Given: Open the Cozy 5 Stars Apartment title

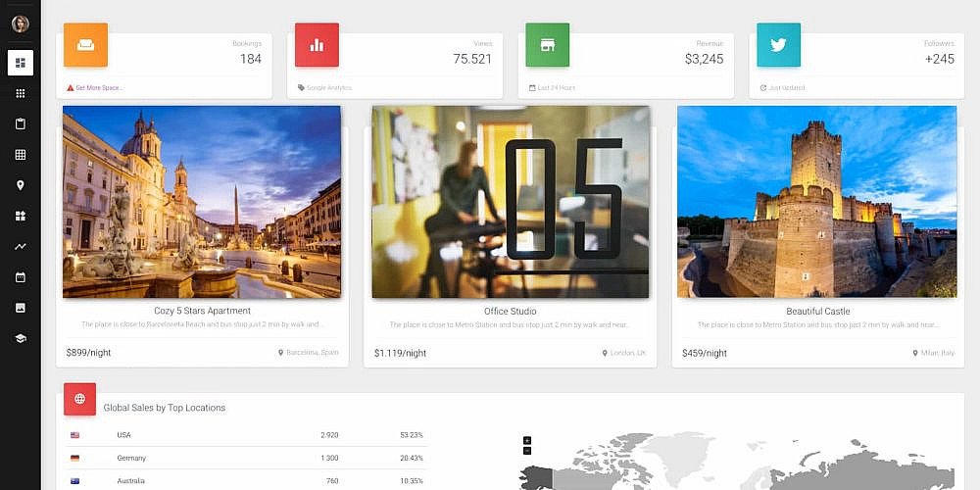Looking at the screenshot, I should pyautogui.click(x=202, y=311).
